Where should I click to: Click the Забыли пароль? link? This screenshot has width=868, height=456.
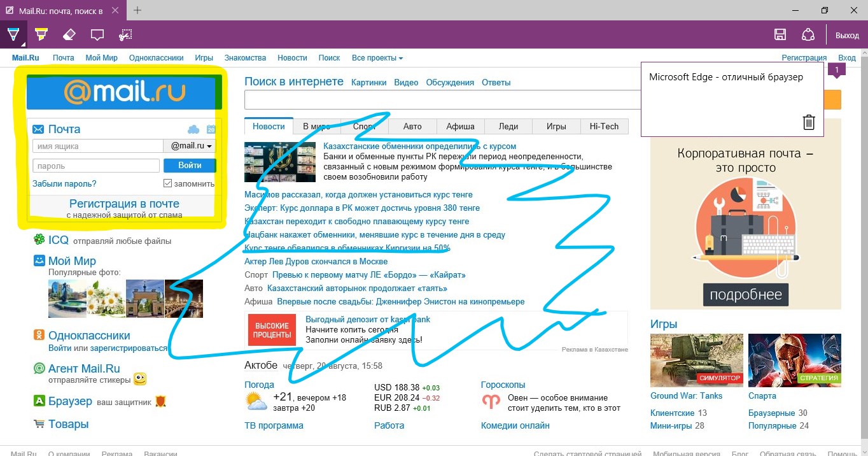pos(64,183)
